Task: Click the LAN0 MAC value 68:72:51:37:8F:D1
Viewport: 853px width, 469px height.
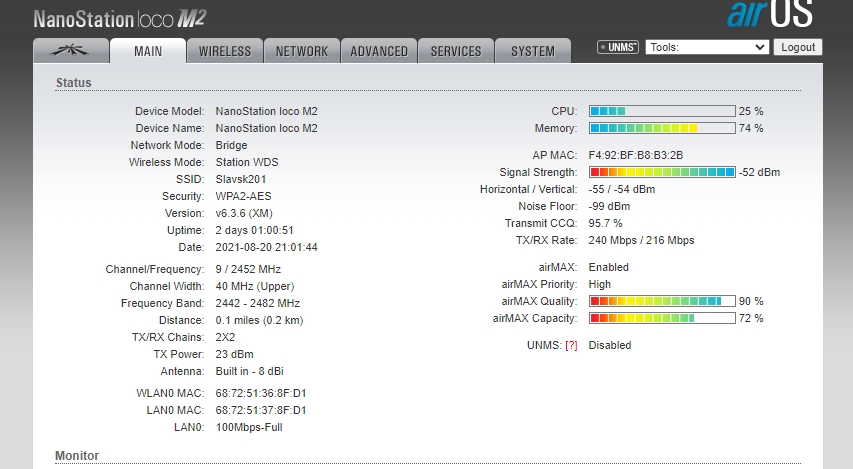Action: click(x=261, y=410)
